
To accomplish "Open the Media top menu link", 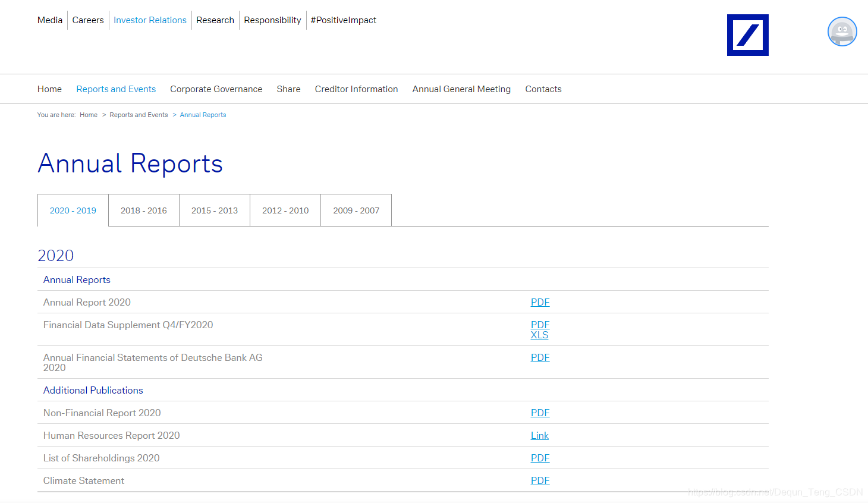I will [50, 20].
